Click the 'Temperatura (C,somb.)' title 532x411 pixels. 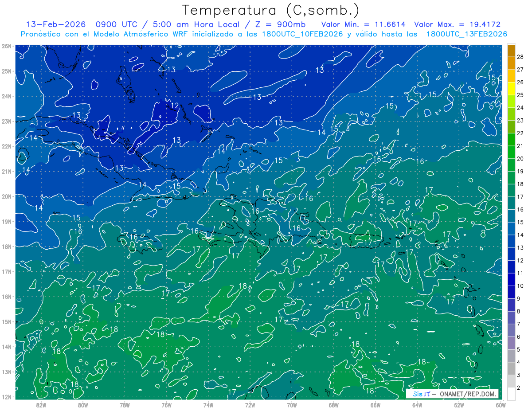(x=271, y=11)
